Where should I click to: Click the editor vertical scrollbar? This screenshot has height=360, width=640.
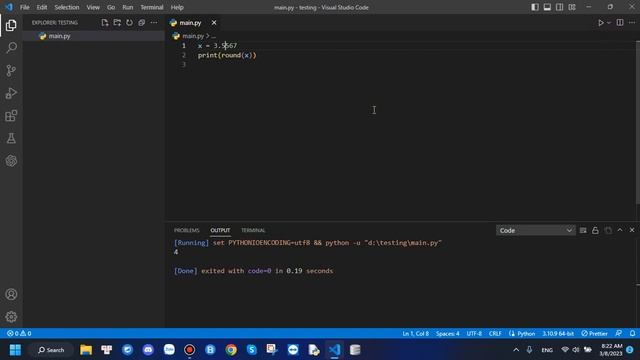(638, 122)
